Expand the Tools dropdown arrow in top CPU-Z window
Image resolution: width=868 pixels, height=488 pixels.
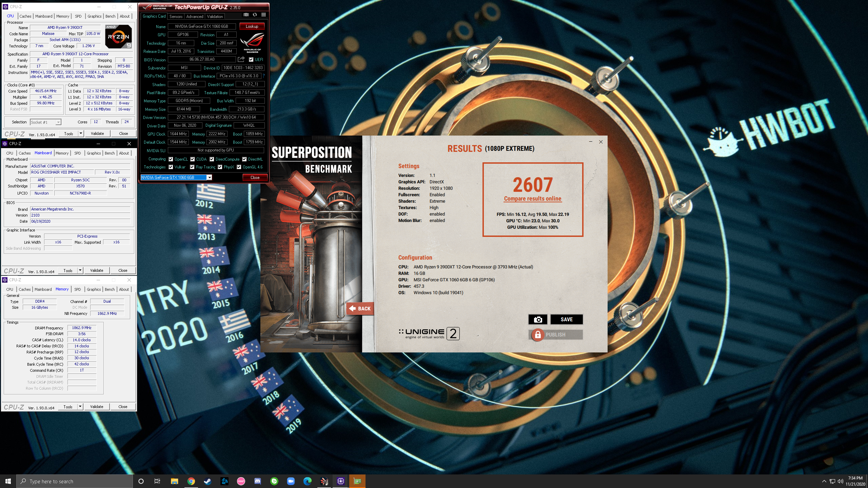click(81, 134)
